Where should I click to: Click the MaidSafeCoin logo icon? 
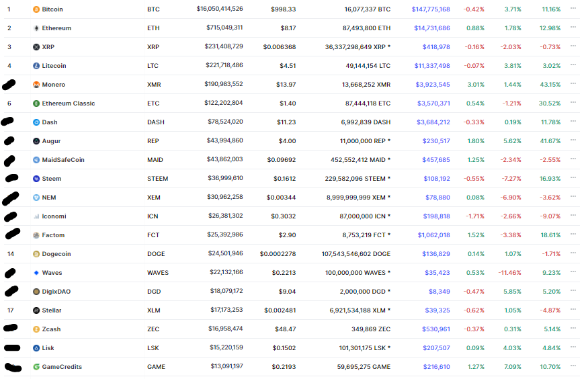point(36,160)
